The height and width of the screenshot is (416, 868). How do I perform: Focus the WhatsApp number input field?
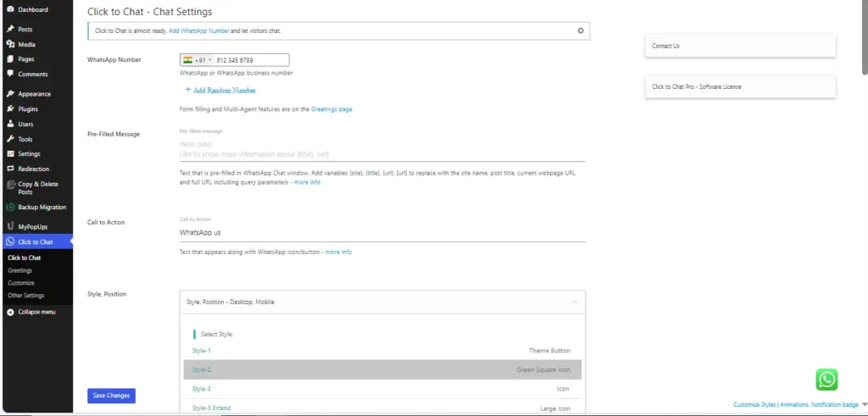click(251, 60)
